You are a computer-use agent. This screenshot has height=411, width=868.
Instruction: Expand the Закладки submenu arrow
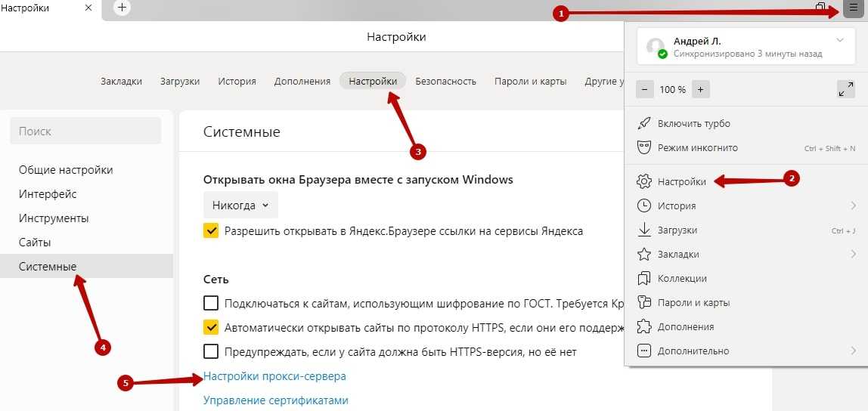[x=853, y=255]
